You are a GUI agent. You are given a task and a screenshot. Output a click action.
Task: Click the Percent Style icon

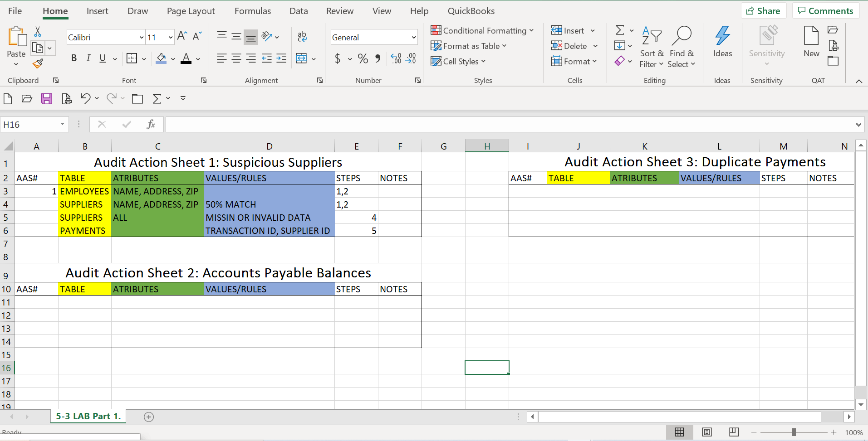tap(362, 58)
